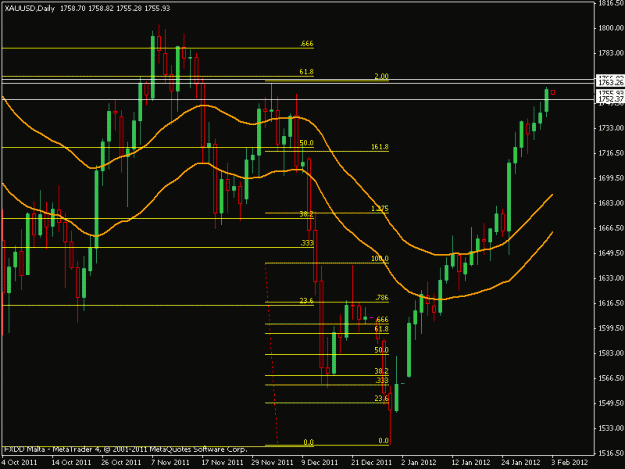
Task: Select the 1755.93 close value in header
Action: 157,8
